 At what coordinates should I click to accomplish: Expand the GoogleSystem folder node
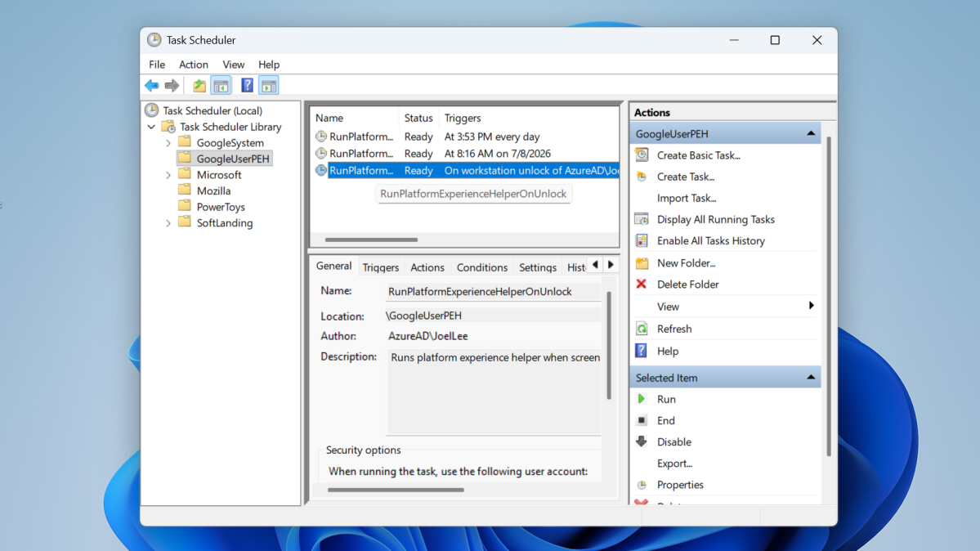[x=168, y=143]
